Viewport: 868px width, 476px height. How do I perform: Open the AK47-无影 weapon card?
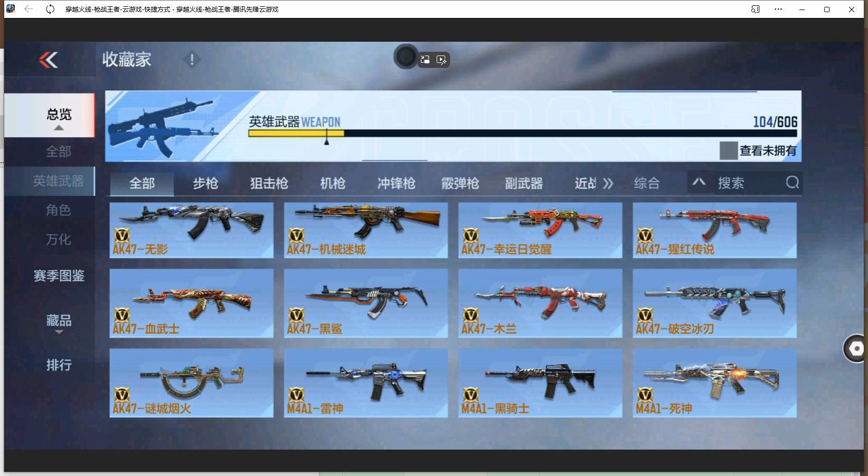pyautogui.click(x=191, y=230)
